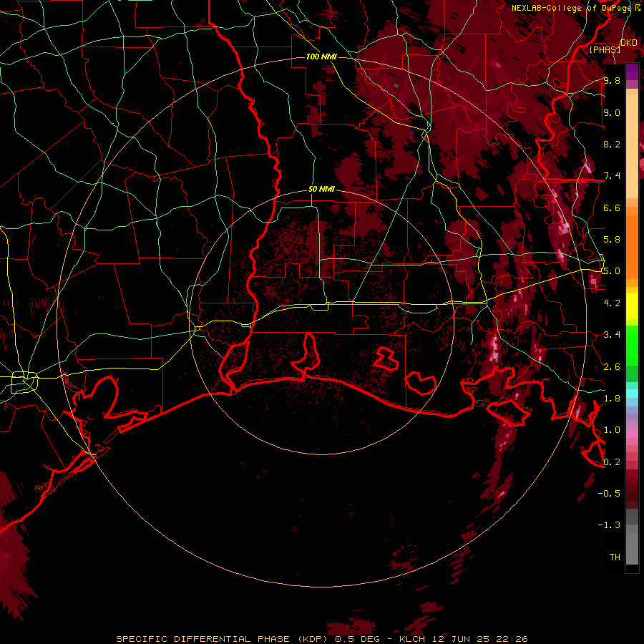Image resolution: width=644 pixels, height=644 pixels.
Task: Click the 6.6 value on the color scale
Action: (x=612, y=208)
